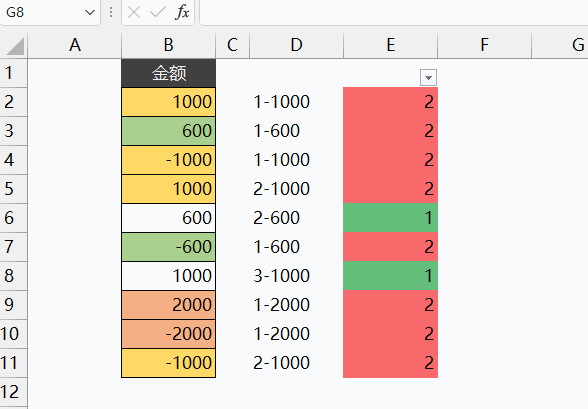Viewport: 588px width, 409px height.
Task: Select column B header
Action: 168,45
